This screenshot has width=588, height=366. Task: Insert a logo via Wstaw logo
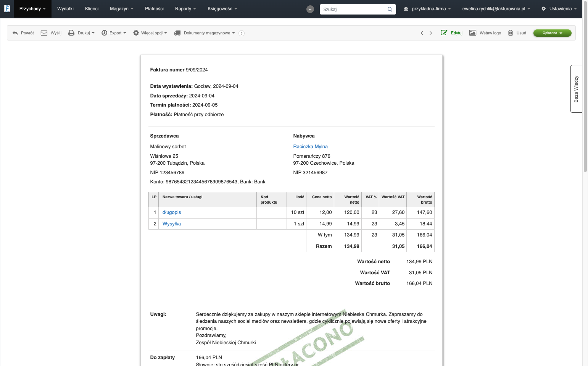pyautogui.click(x=485, y=33)
